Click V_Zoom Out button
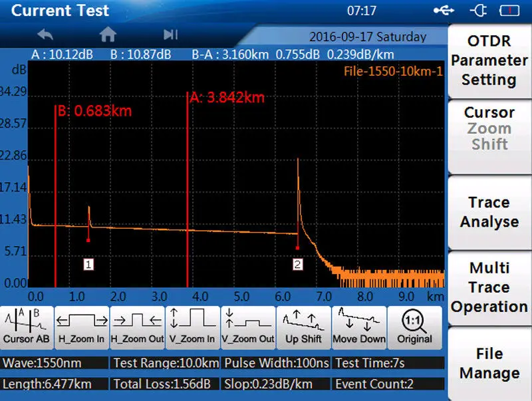The image size is (532, 401). pos(248,327)
